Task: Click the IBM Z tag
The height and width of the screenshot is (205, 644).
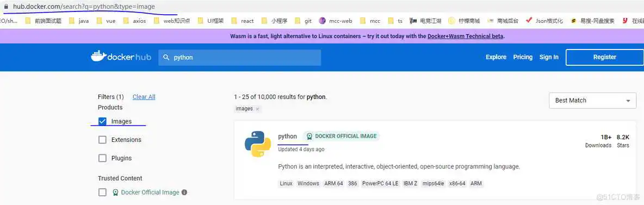Action: tap(410, 184)
